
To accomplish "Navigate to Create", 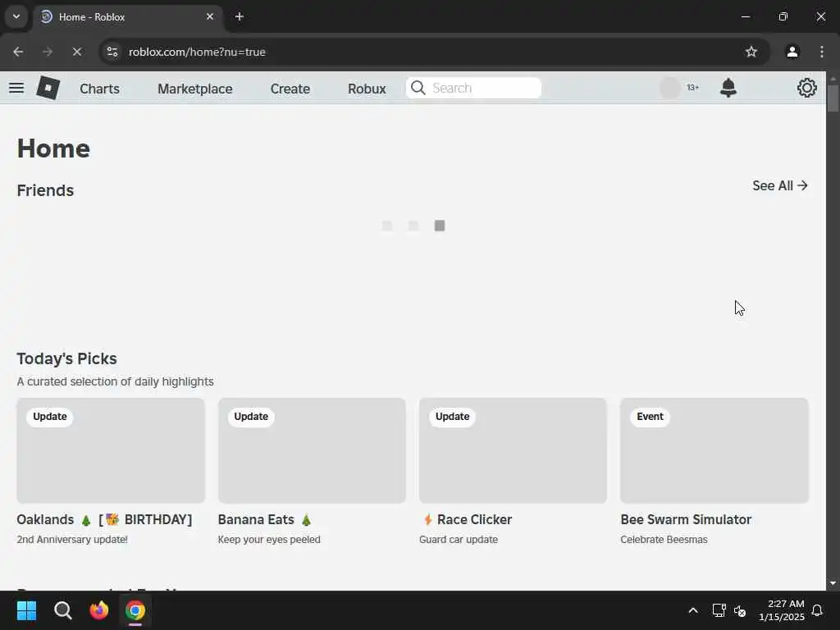I will [290, 89].
